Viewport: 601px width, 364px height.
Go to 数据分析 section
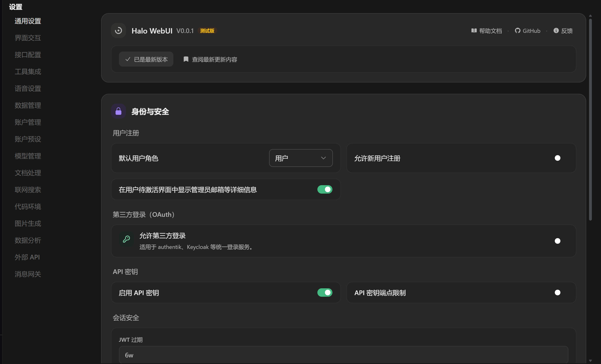(x=28, y=240)
